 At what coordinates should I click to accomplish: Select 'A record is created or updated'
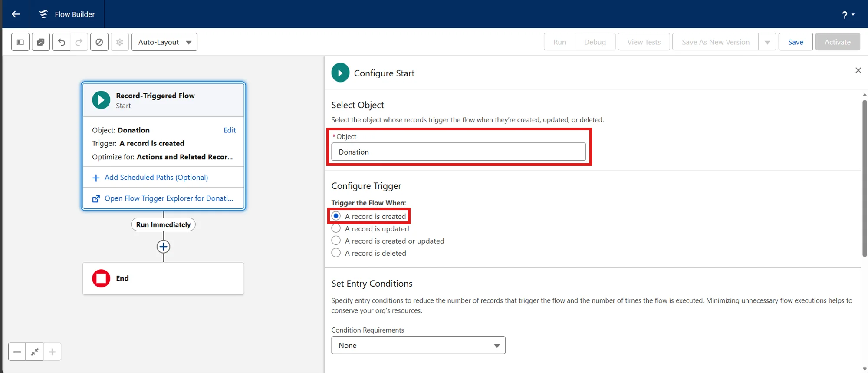336,241
